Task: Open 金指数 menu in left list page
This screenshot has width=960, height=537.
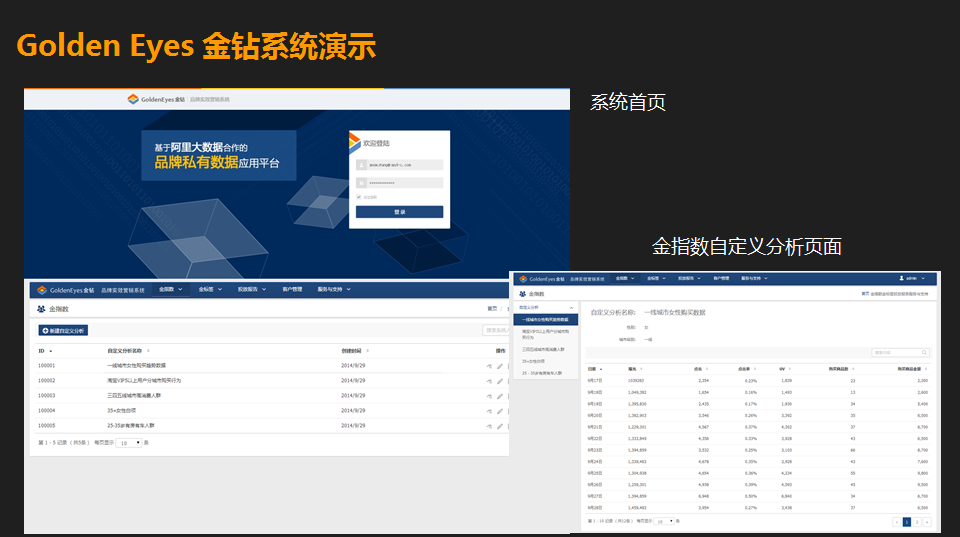Action: [170, 289]
